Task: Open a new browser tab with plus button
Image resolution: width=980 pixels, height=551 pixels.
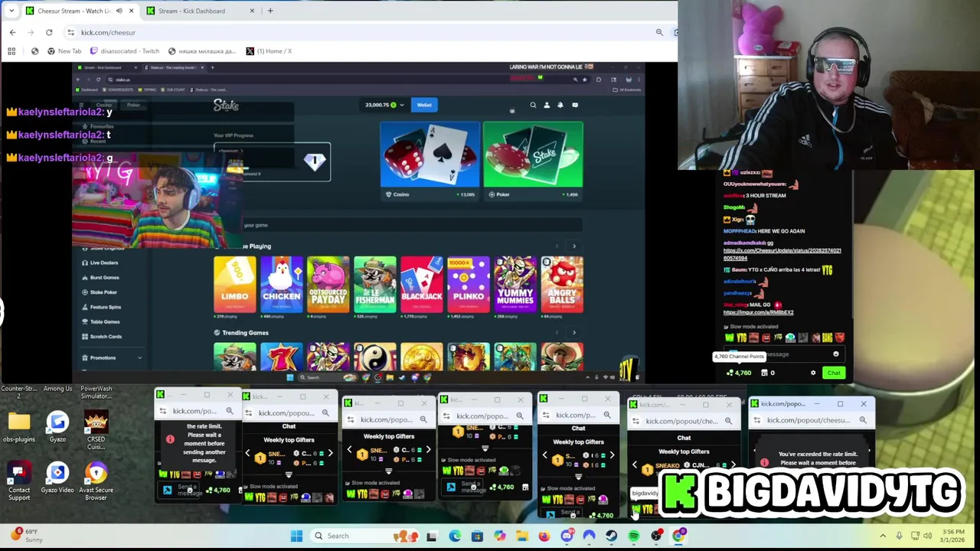Action: pos(270,11)
